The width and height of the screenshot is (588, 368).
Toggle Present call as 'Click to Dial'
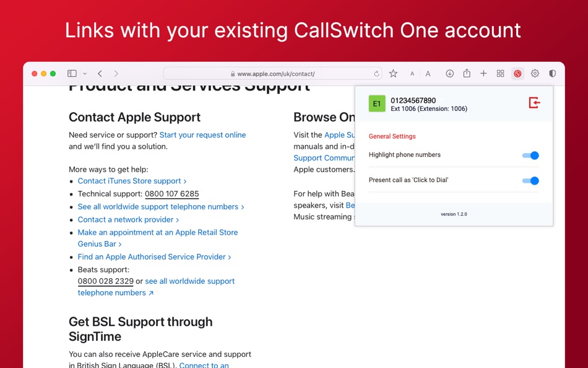pyautogui.click(x=530, y=181)
